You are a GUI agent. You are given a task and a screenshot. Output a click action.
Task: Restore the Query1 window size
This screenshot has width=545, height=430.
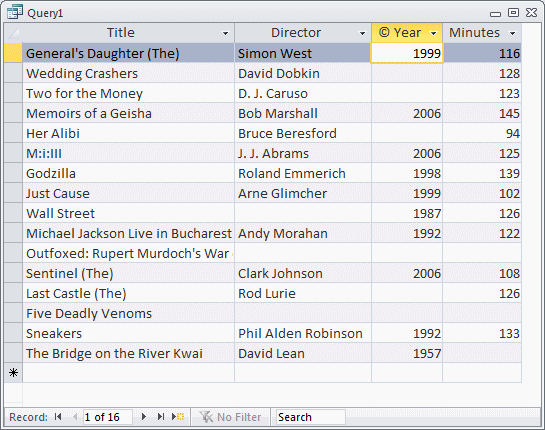pos(513,13)
